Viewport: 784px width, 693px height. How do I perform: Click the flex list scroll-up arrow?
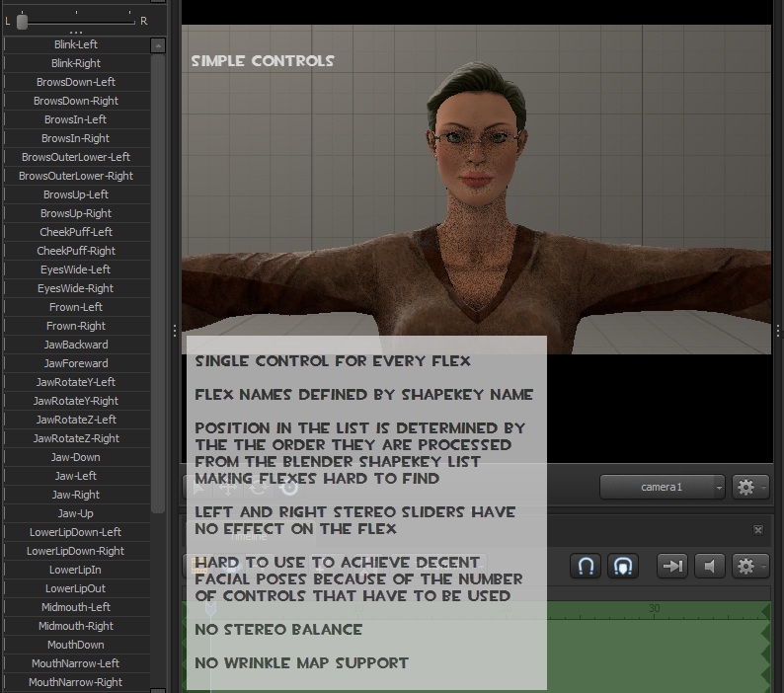158,46
